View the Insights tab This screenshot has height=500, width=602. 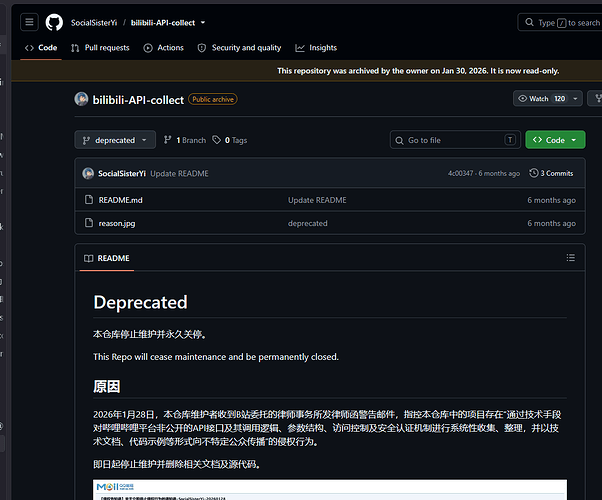click(x=316, y=48)
